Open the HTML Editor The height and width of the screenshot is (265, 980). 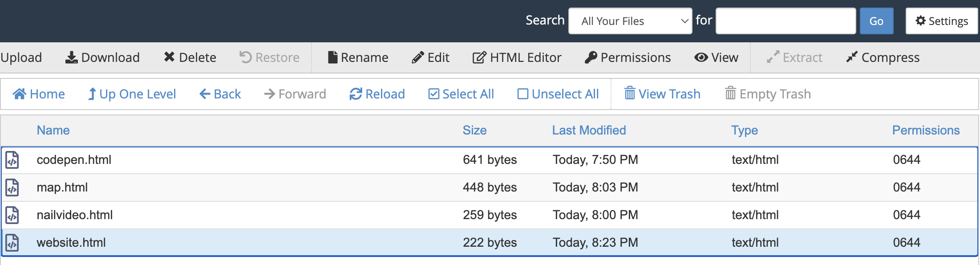click(x=517, y=57)
